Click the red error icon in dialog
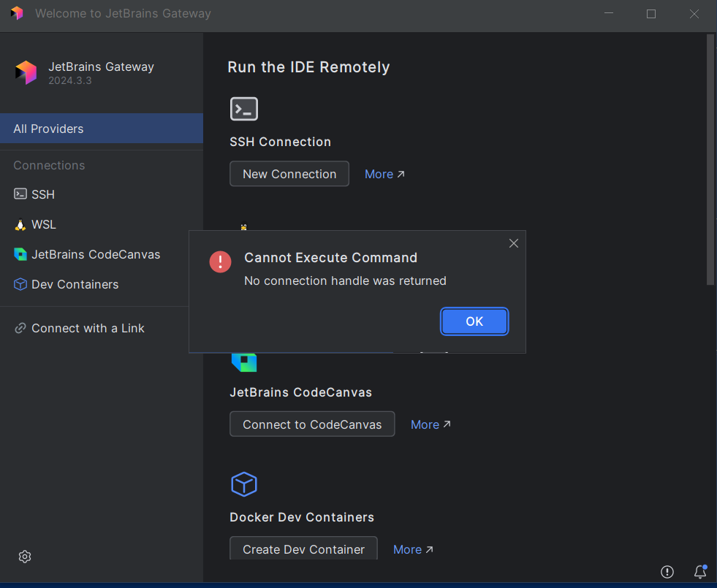 point(220,261)
